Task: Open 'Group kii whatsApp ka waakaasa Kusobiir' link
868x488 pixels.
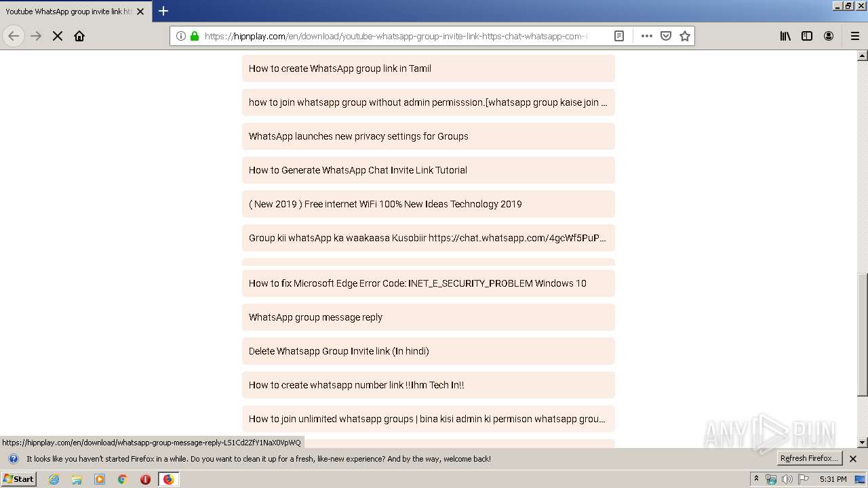Action: click(x=429, y=238)
